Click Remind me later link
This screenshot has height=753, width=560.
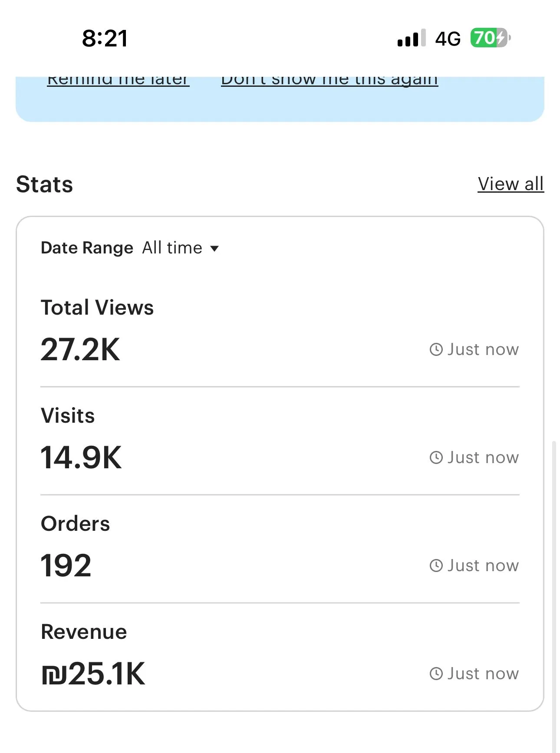coord(118,81)
